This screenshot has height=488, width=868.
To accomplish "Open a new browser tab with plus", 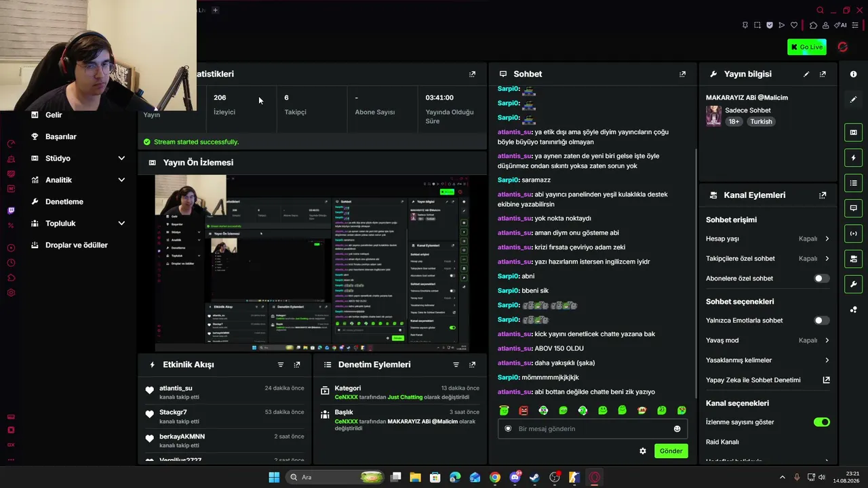I will pos(215,10).
